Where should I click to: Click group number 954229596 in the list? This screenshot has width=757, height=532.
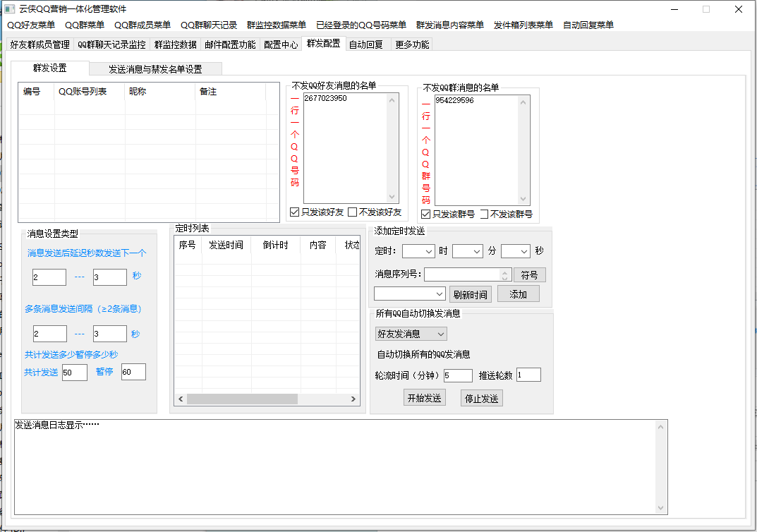(454, 100)
